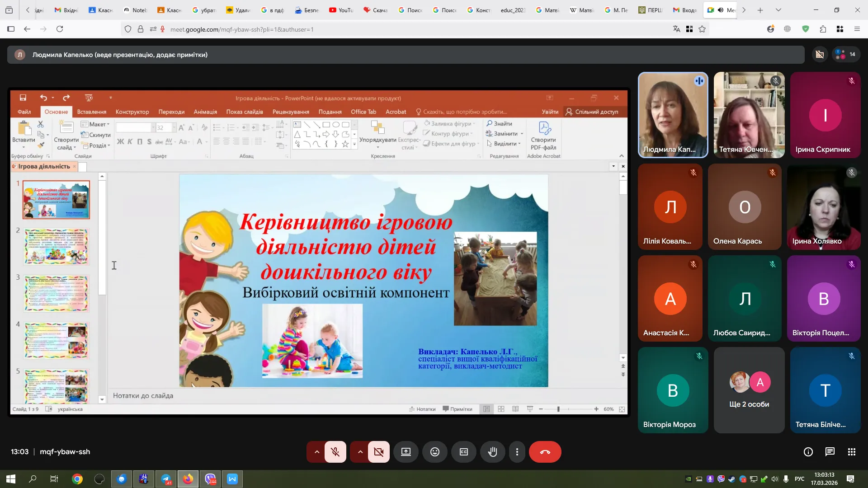868x488 pixels.
Task: Open more options three-dot menu
Action: tap(517, 452)
